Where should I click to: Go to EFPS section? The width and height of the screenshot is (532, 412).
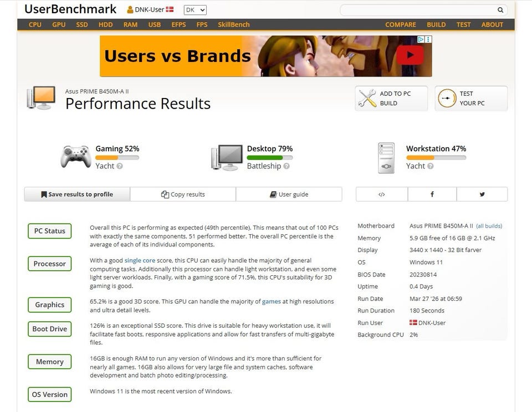point(178,24)
